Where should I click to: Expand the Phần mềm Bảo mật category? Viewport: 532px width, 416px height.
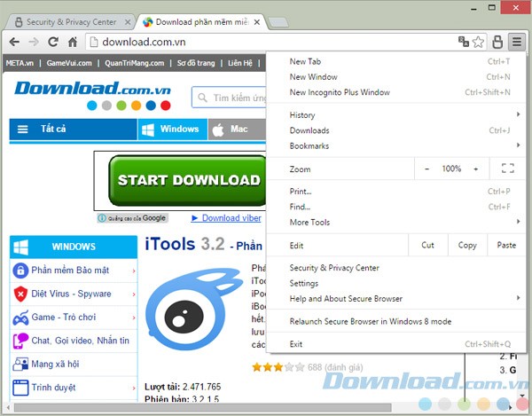click(x=134, y=271)
